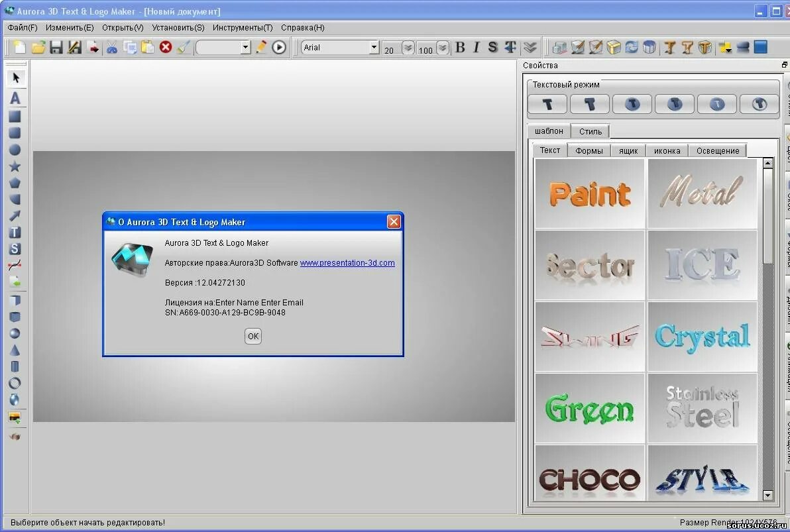The width and height of the screenshot is (790, 532).
Task: Create a new document from the toolbar
Action: click(20, 47)
